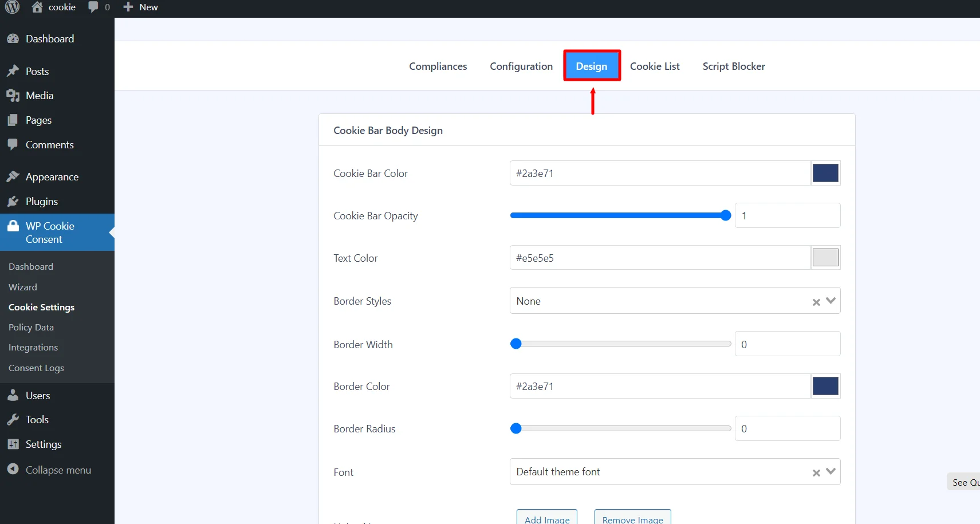Click the Remove Image button
The image size is (980, 524).
[632, 519]
